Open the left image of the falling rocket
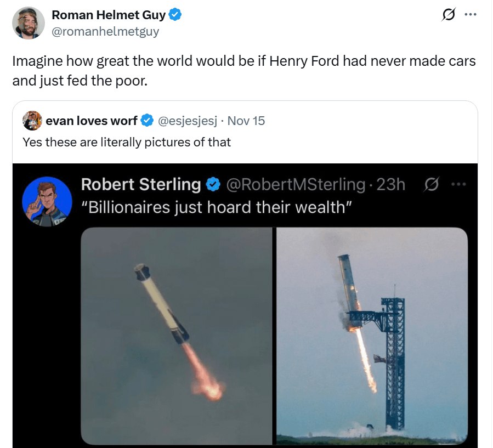 click(x=176, y=336)
